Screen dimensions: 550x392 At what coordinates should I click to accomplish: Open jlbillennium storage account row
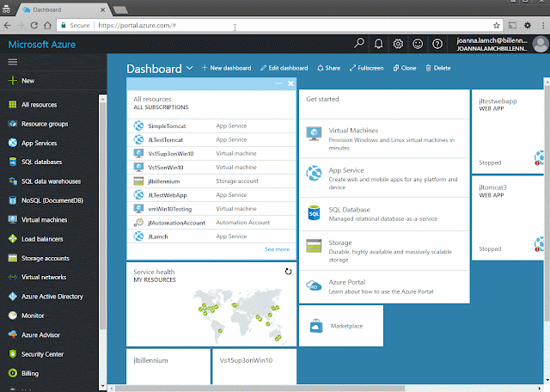tap(211, 181)
